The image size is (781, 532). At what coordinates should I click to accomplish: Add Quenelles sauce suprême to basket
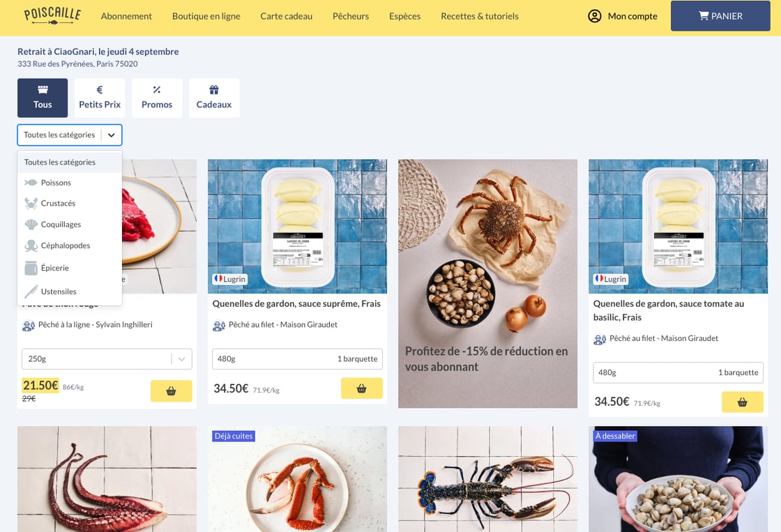point(362,388)
